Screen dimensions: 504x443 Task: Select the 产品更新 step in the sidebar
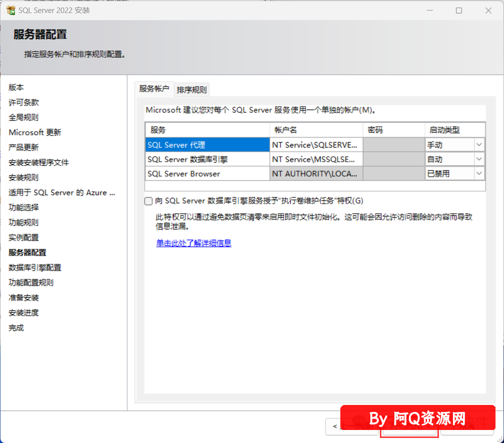[24, 148]
